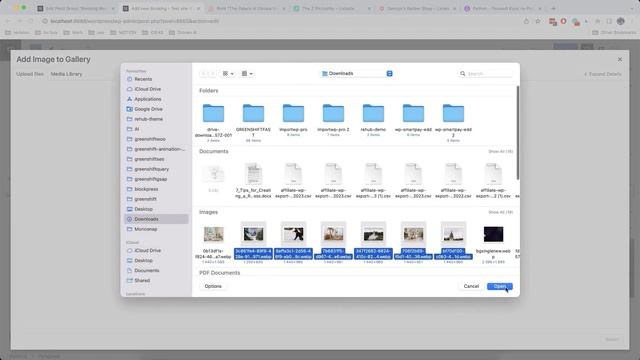Image resolution: width=640 pixels, height=360 pixels.
Task: Adjust the file list vertical scrollbar
Action: [x=518, y=133]
